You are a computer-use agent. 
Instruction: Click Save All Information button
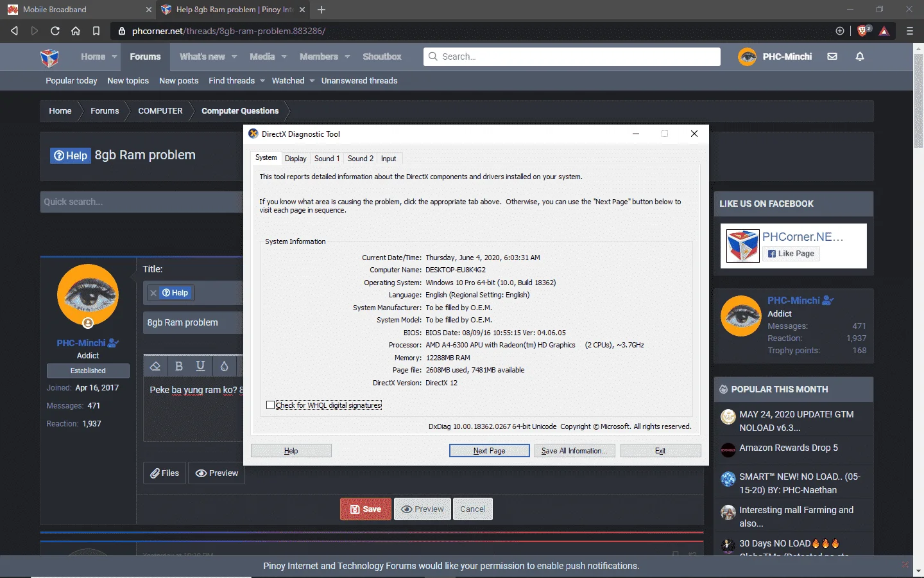point(575,451)
